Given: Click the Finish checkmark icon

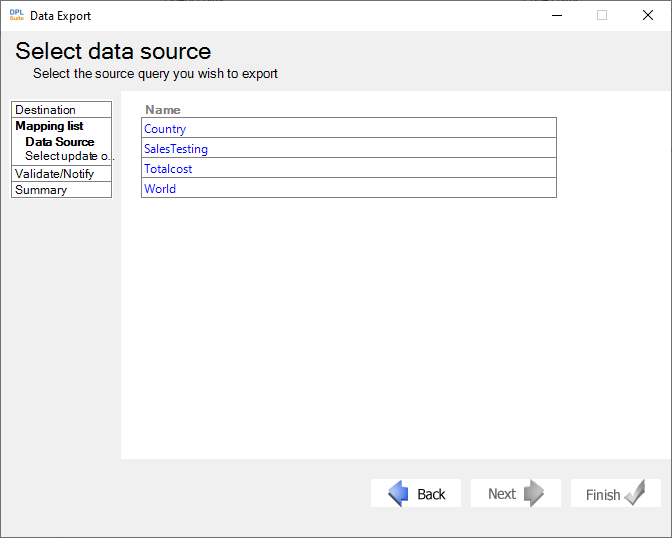Looking at the screenshot, I should 635,493.
